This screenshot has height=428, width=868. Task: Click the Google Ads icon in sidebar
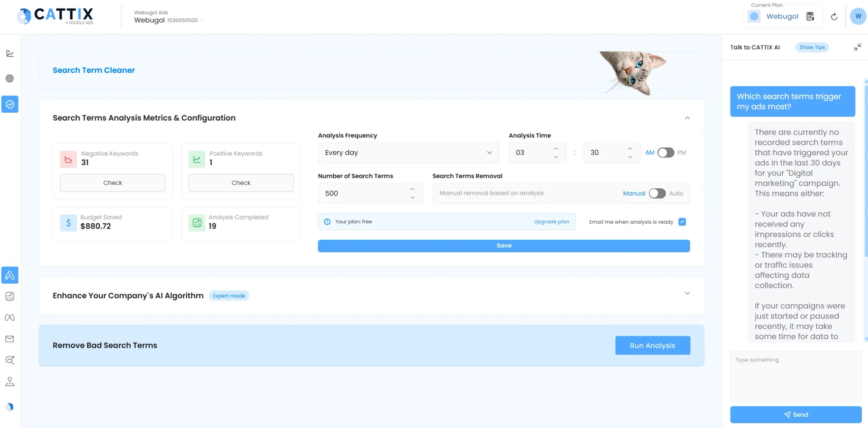coord(10,275)
